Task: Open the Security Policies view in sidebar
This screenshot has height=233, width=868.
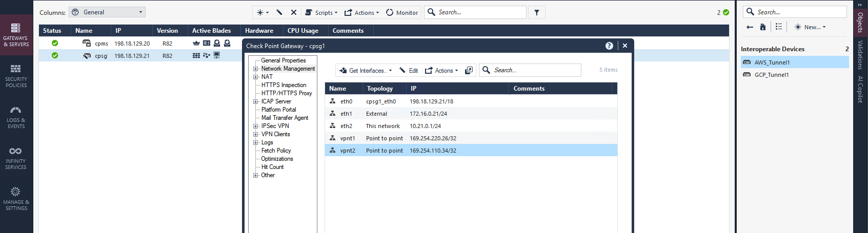Action: coord(16,75)
